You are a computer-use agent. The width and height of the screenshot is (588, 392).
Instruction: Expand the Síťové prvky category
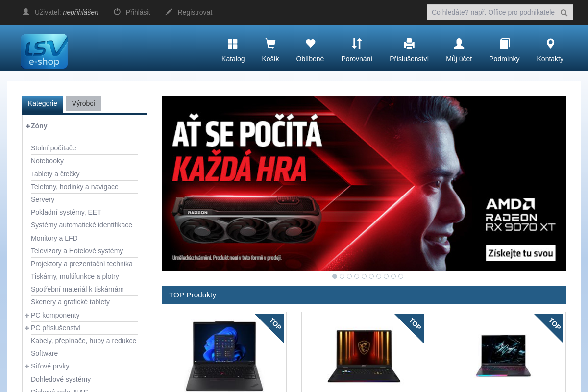(x=27, y=366)
